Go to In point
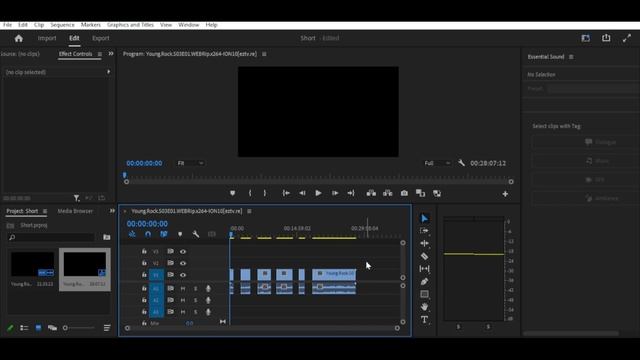The image size is (640, 360). click(x=286, y=193)
